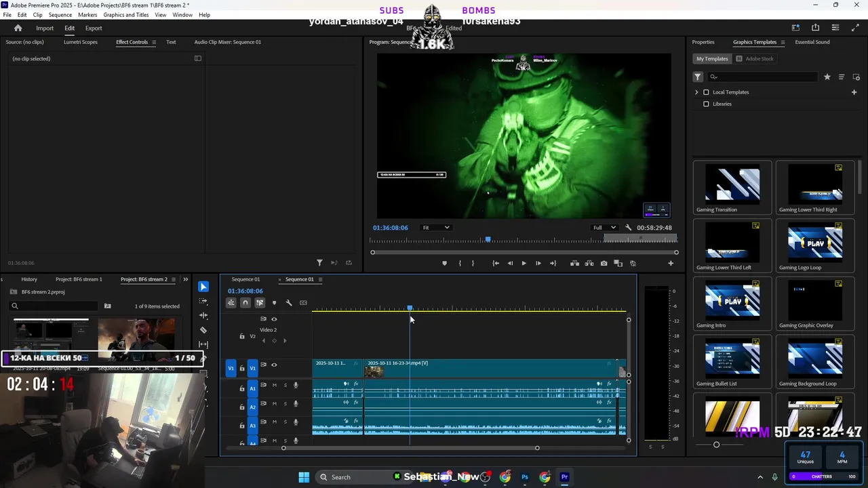Solo the A2 audio track

(x=285, y=404)
